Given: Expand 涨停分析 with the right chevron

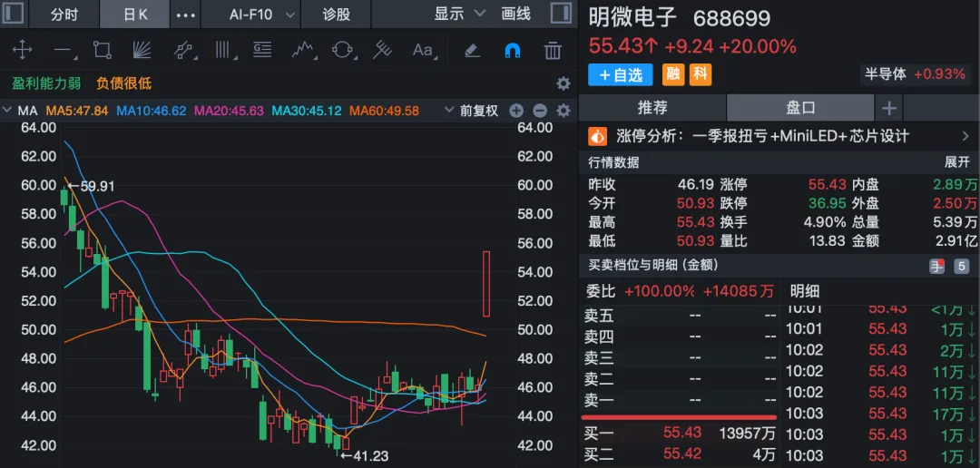Looking at the screenshot, I should pos(965,136).
